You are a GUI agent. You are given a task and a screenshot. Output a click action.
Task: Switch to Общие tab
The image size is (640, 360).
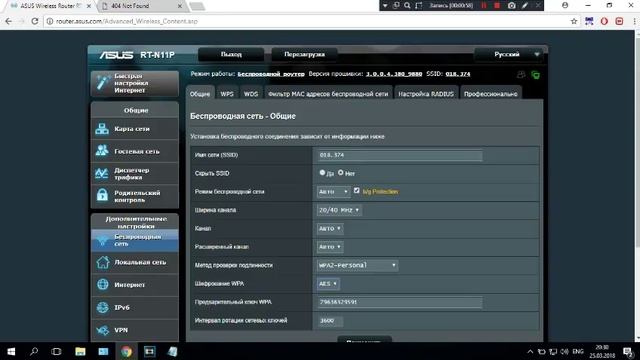coord(200,93)
